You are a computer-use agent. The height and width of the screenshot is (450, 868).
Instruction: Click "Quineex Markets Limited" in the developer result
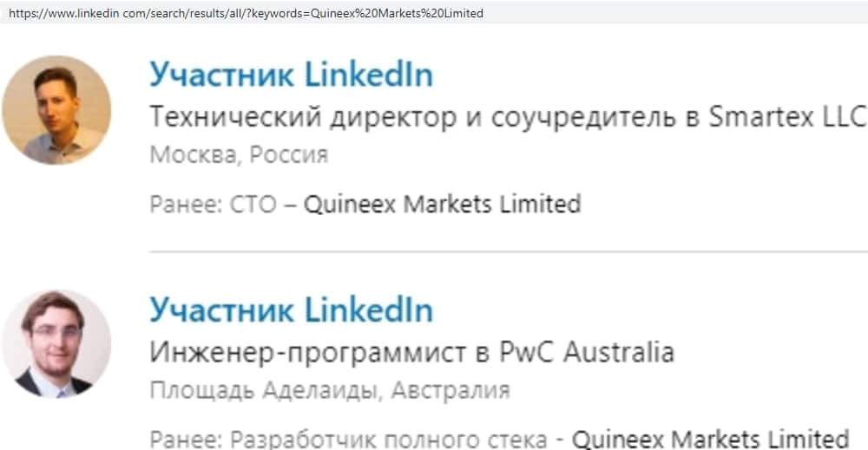pos(710,439)
